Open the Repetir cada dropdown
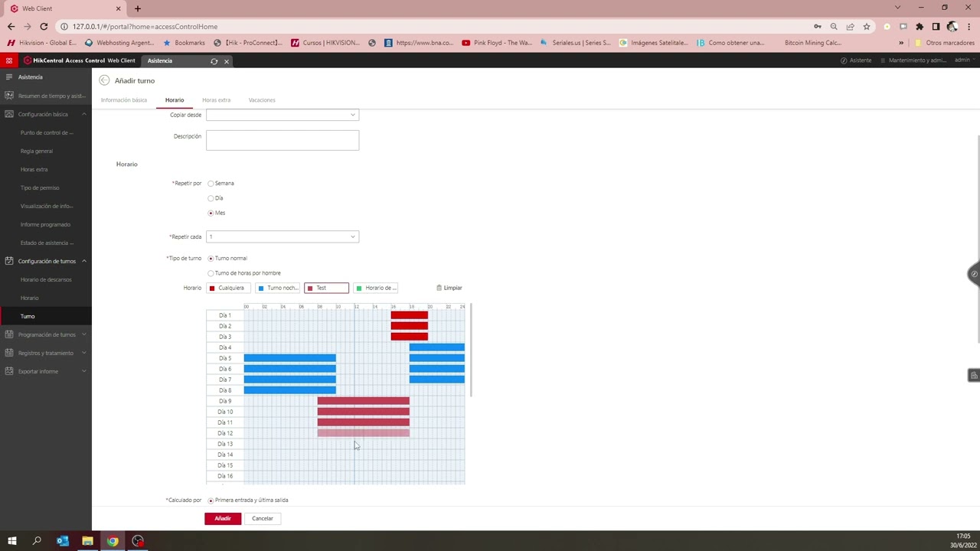Image resolution: width=980 pixels, height=551 pixels. click(x=282, y=236)
